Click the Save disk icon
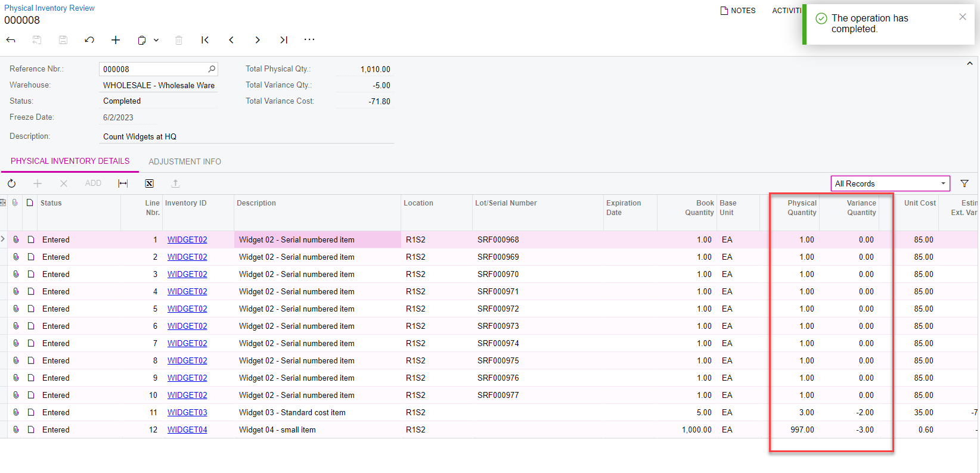Screen dimensions: 980x473 (63, 40)
